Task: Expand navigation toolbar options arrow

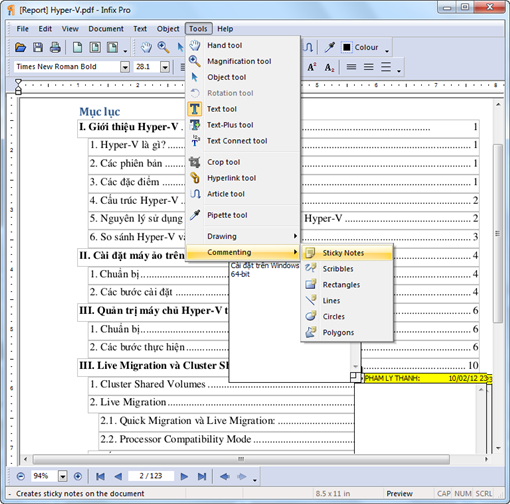Action: 255,480
